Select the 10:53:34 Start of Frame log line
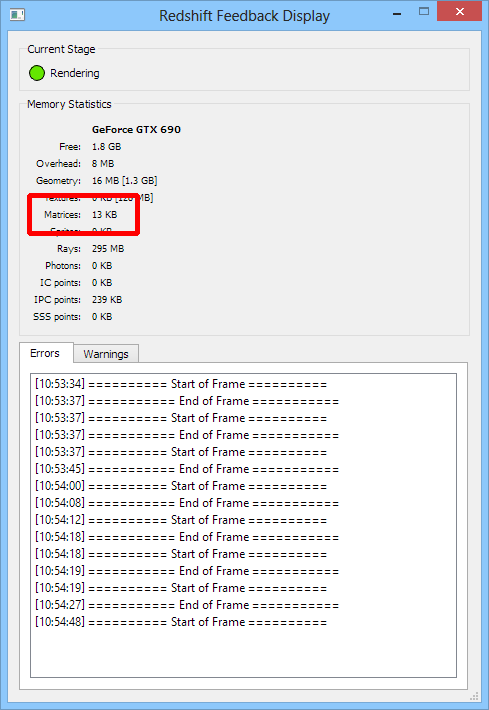489x710 pixels. [181, 384]
